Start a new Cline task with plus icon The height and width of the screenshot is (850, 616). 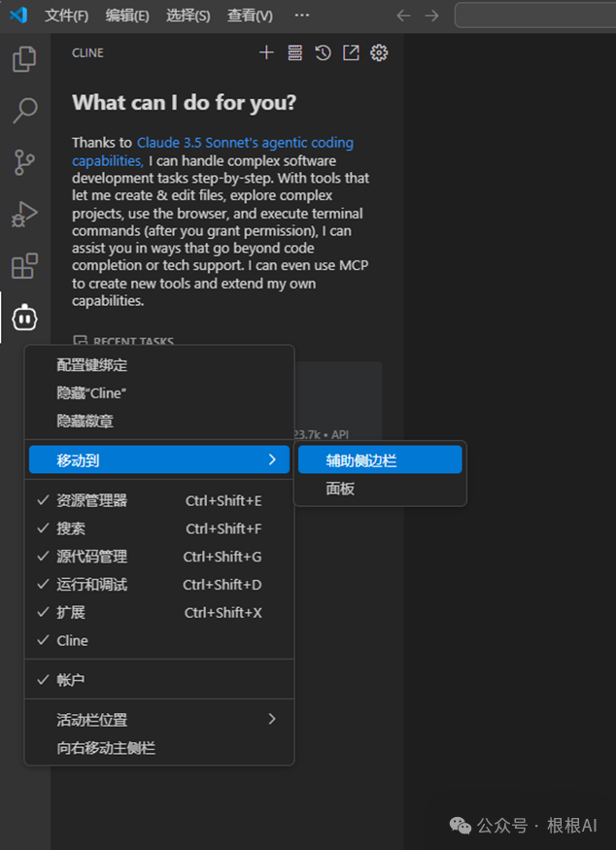(x=266, y=52)
